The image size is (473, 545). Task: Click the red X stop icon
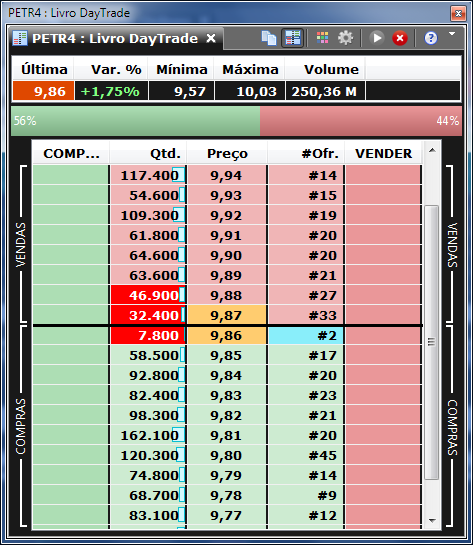click(x=400, y=38)
